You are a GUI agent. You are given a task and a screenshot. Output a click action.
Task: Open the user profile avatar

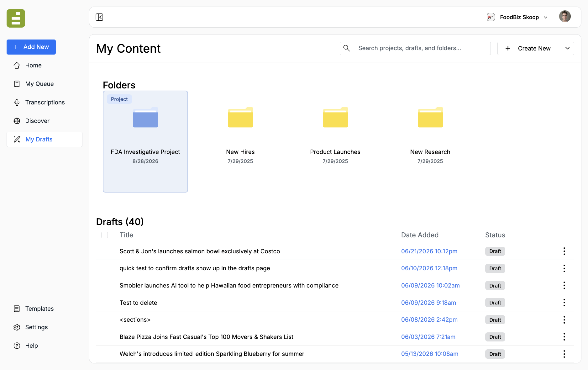[x=565, y=16]
